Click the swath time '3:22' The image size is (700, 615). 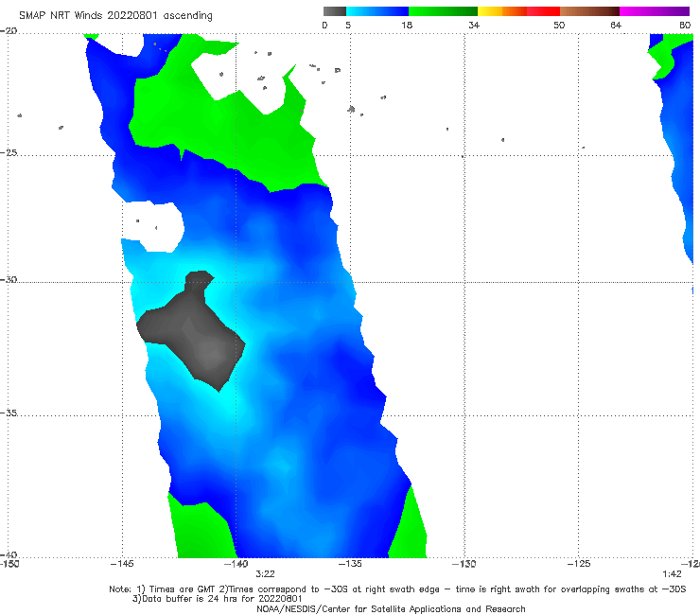(265, 574)
